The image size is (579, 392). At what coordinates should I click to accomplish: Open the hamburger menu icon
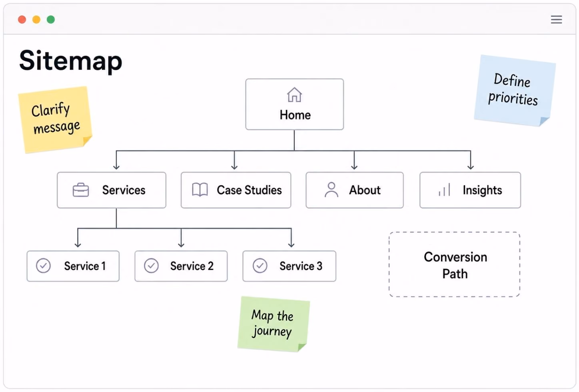coord(556,20)
